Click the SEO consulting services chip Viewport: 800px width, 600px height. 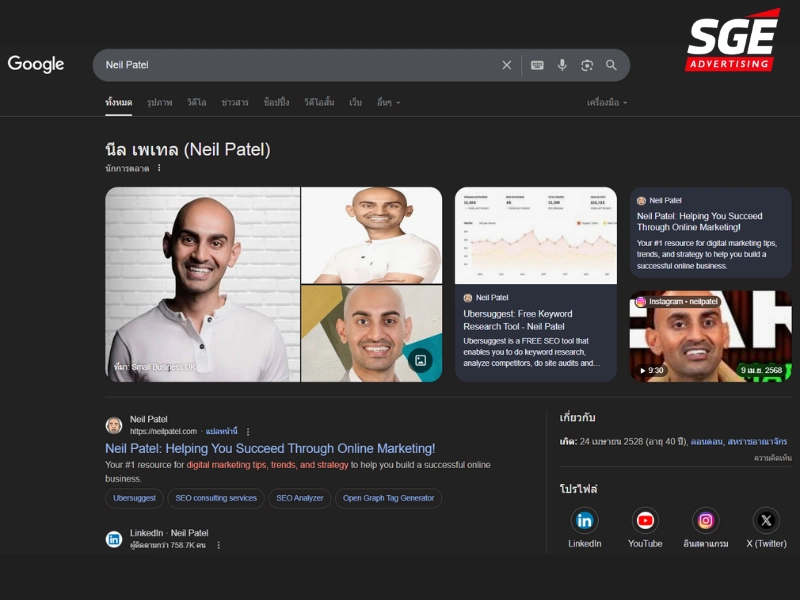pos(216,498)
